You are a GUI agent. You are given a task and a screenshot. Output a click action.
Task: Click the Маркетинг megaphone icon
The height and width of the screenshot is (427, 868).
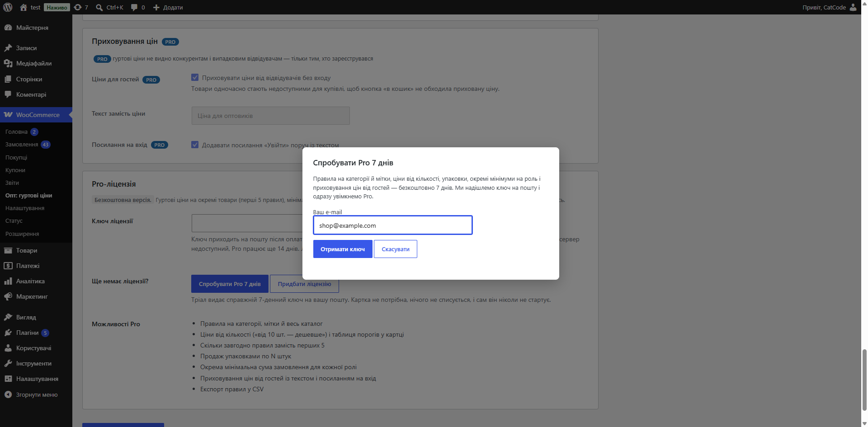[8, 296]
